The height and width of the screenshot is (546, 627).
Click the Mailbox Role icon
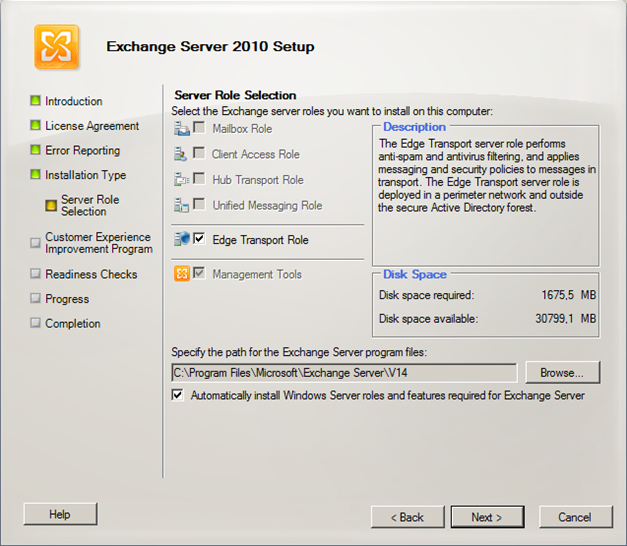coord(182,129)
